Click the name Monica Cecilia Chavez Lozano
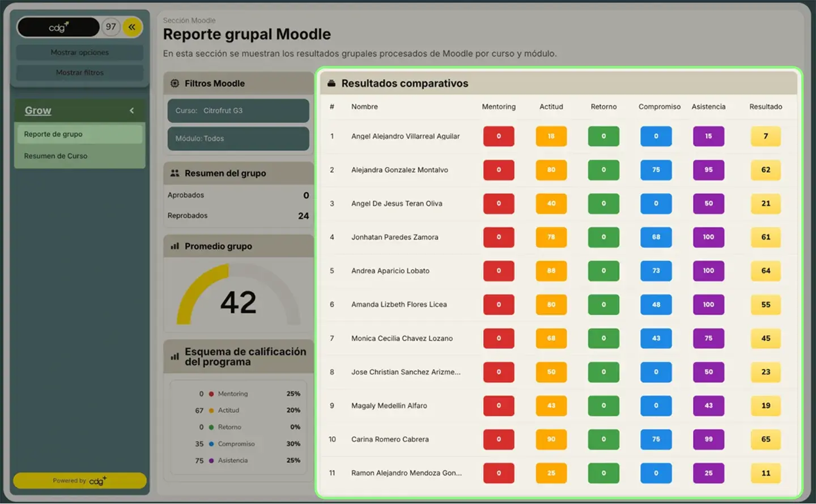The height and width of the screenshot is (504, 816). tap(402, 338)
